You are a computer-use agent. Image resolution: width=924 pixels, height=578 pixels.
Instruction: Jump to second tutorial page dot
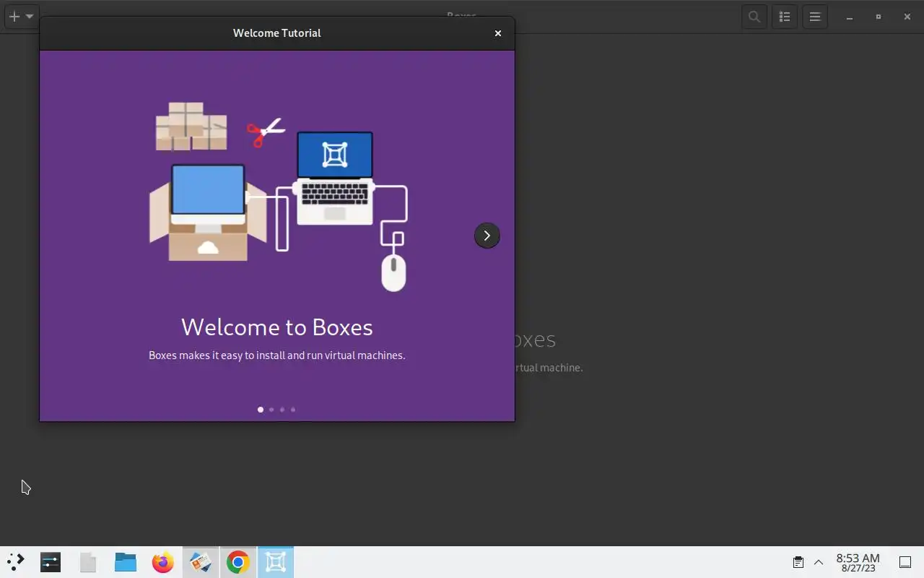(x=271, y=410)
